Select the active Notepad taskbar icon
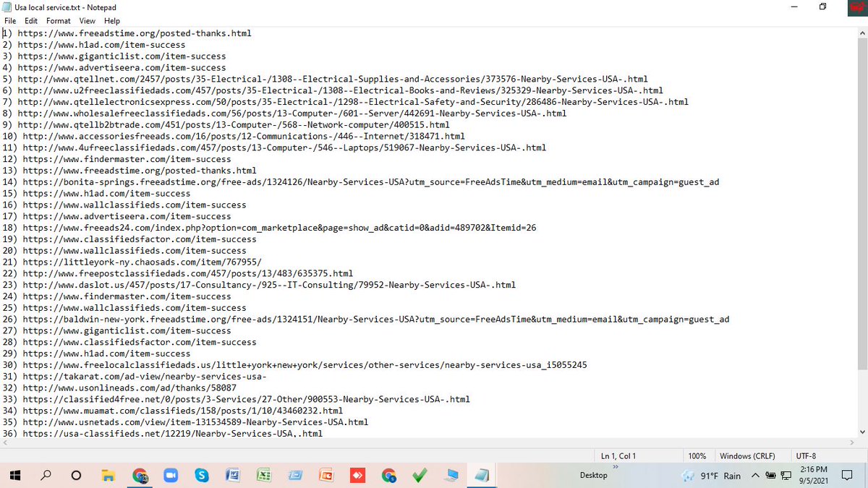Image resolution: width=868 pixels, height=488 pixels. click(482, 476)
